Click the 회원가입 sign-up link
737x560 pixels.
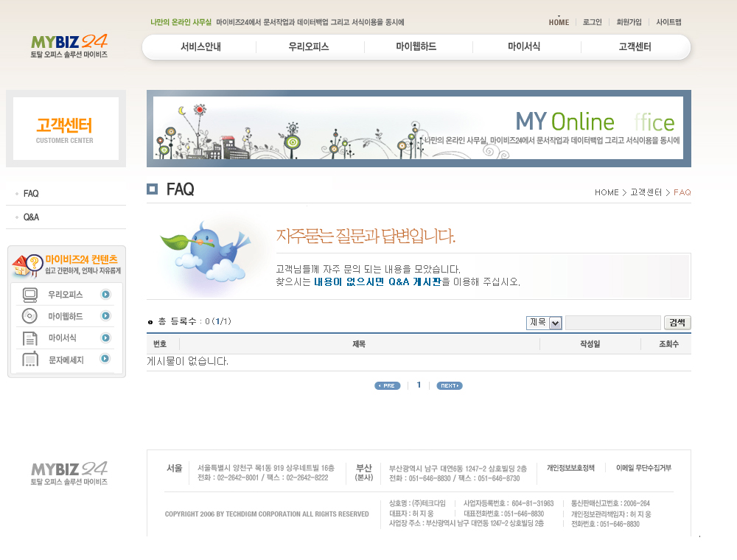pos(629,22)
